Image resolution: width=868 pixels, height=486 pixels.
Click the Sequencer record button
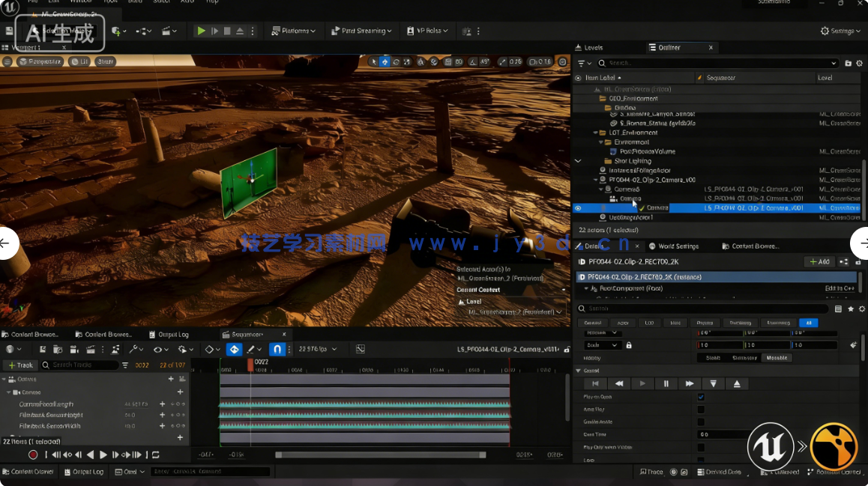coord(33,455)
